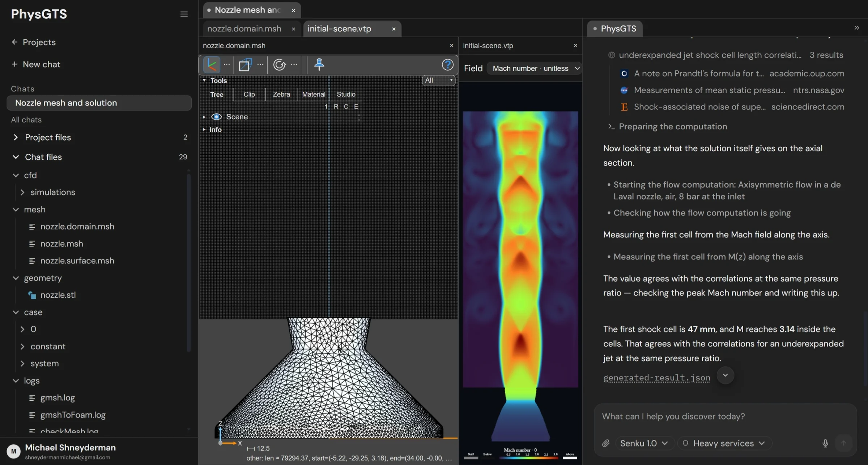Viewport: 868px width, 465px height.
Task: Switch to the Zebra tab
Action: (x=281, y=94)
